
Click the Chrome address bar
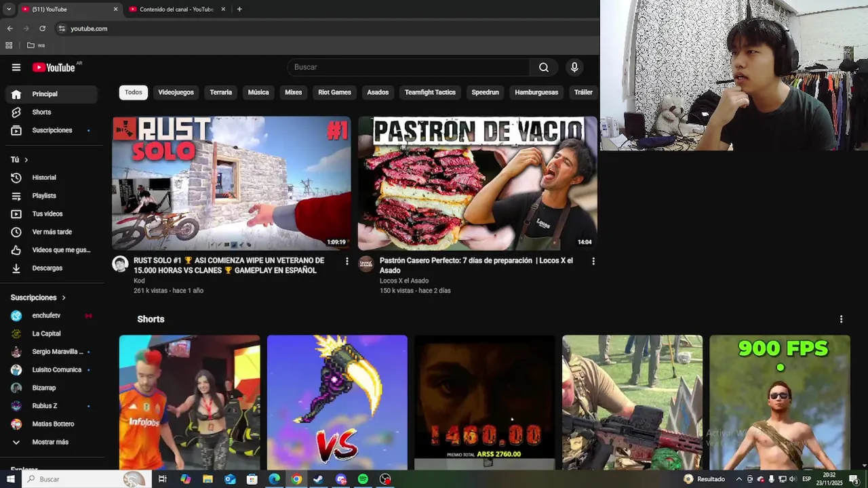325,28
